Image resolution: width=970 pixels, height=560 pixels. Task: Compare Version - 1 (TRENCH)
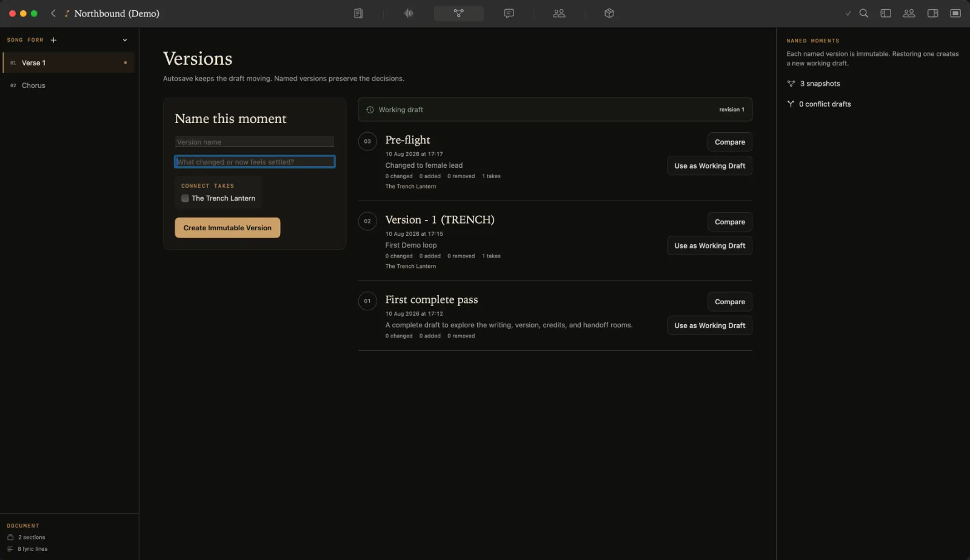point(730,222)
